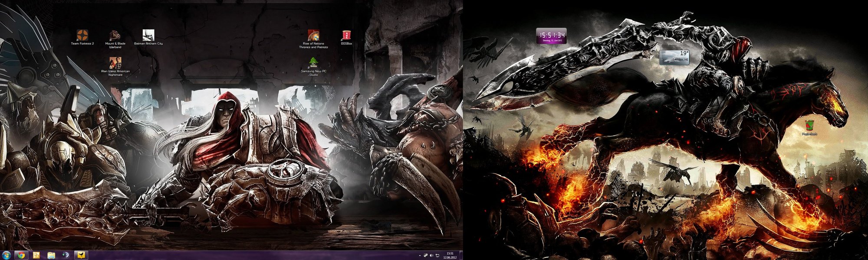The width and height of the screenshot is (868, 260).
Task: Open the volume speaker control in tray
Action: pos(431,256)
